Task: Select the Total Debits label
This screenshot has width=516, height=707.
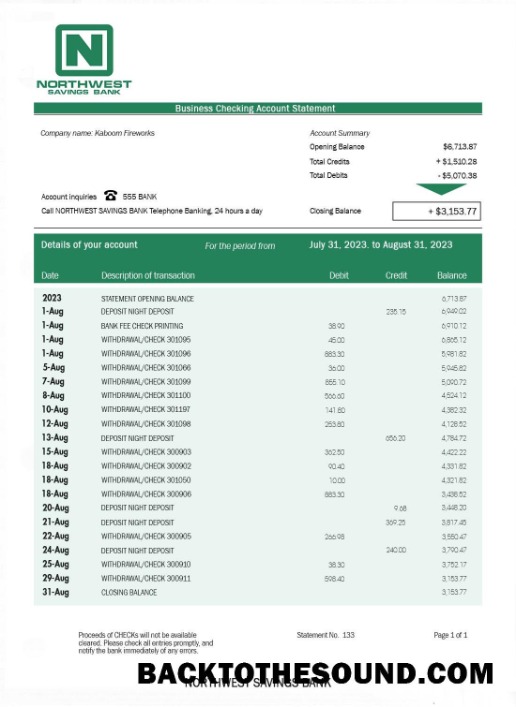Action: click(x=328, y=175)
